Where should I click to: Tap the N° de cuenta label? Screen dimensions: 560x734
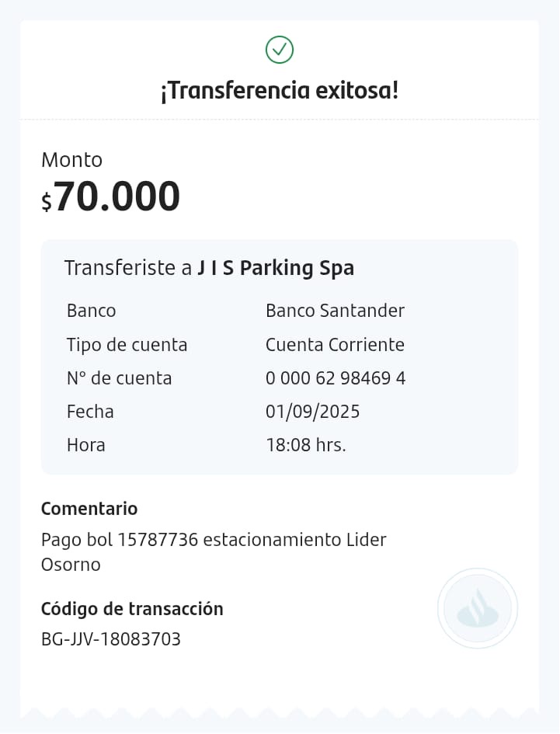(x=120, y=378)
